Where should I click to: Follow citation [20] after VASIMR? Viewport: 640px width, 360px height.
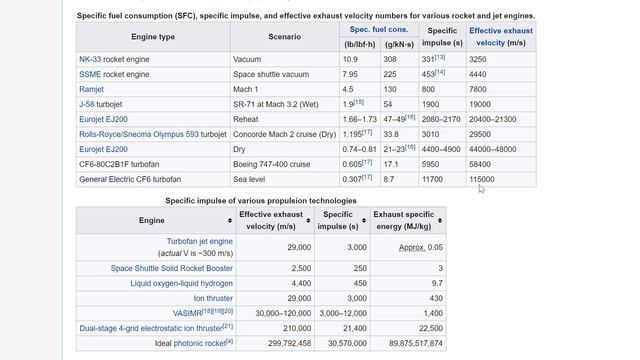[x=228, y=311]
